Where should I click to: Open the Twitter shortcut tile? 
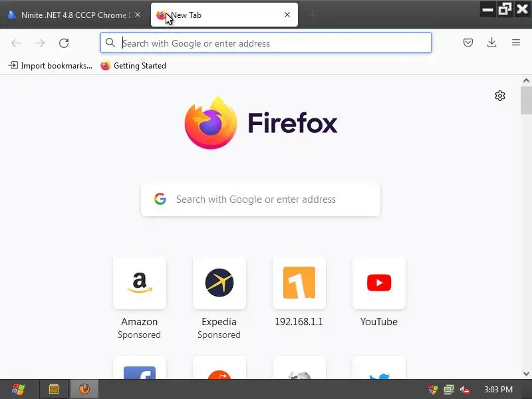click(379, 368)
